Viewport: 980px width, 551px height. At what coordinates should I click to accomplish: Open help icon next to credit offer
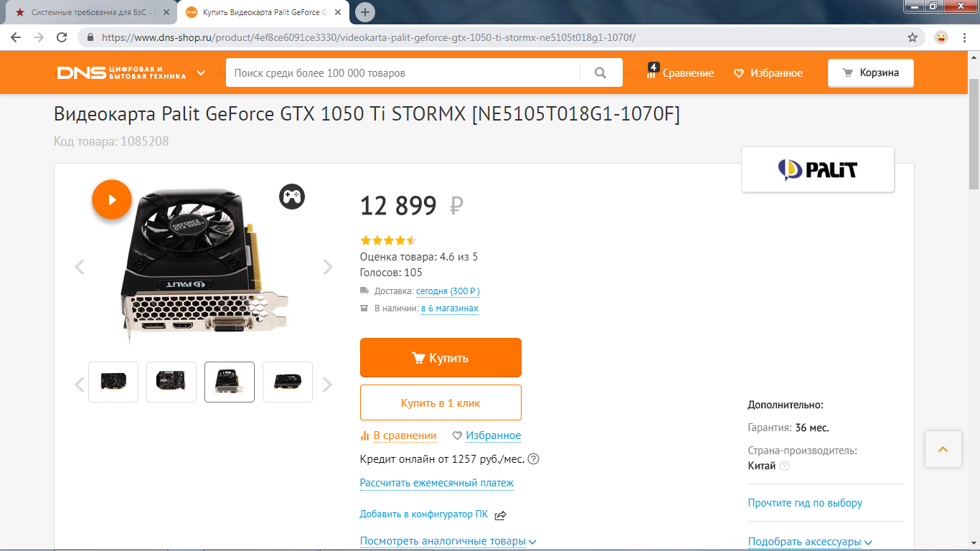tap(533, 459)
